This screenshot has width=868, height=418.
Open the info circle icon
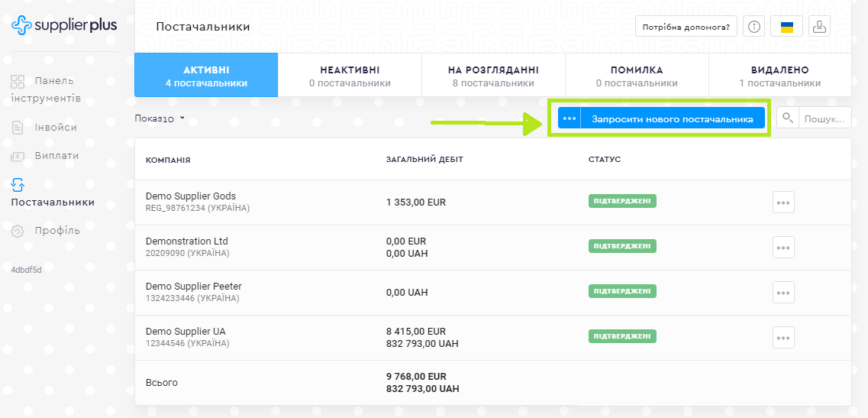[754, 27]
